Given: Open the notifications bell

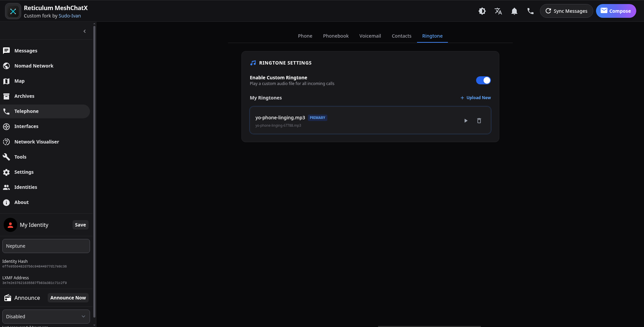Looking at the screenshot, I should click(514, 11).
